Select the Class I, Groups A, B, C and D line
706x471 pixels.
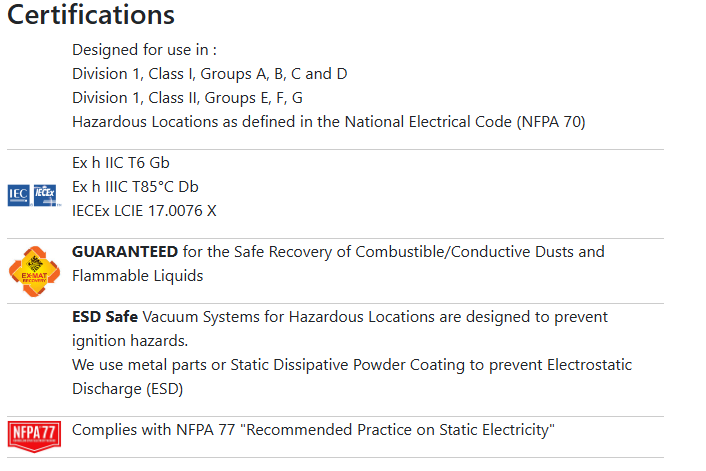[210, 73]
